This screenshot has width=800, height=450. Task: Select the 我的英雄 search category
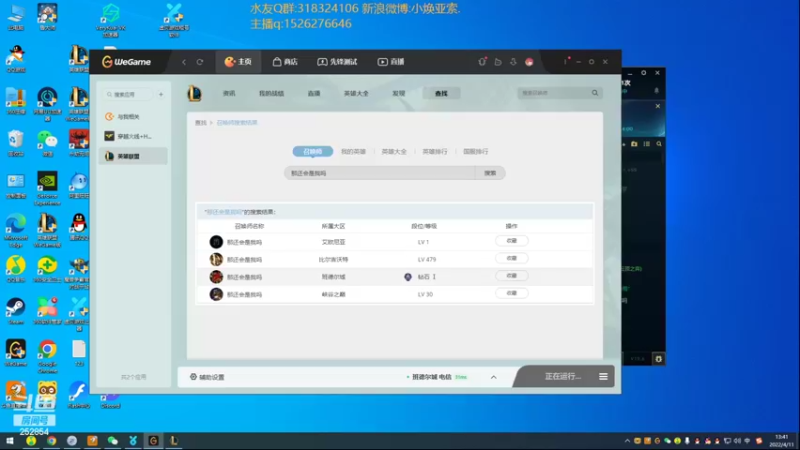353,152
